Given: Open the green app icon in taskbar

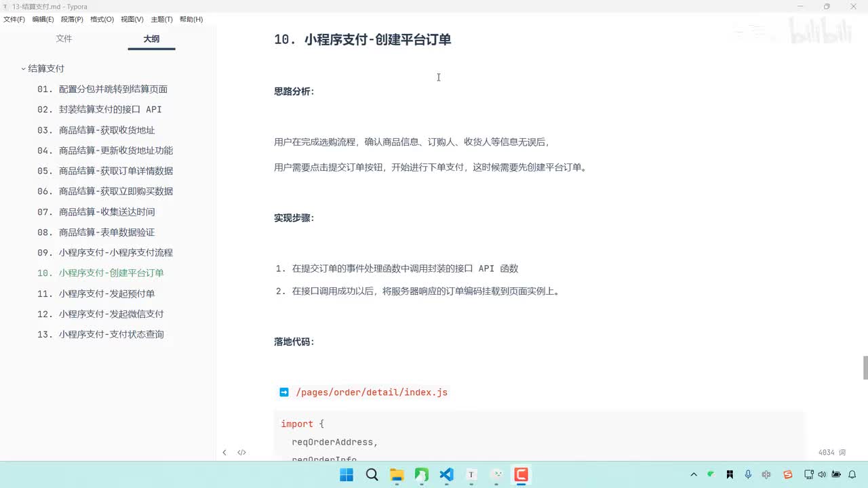Looking at the screenshot, I should (421, 474).
